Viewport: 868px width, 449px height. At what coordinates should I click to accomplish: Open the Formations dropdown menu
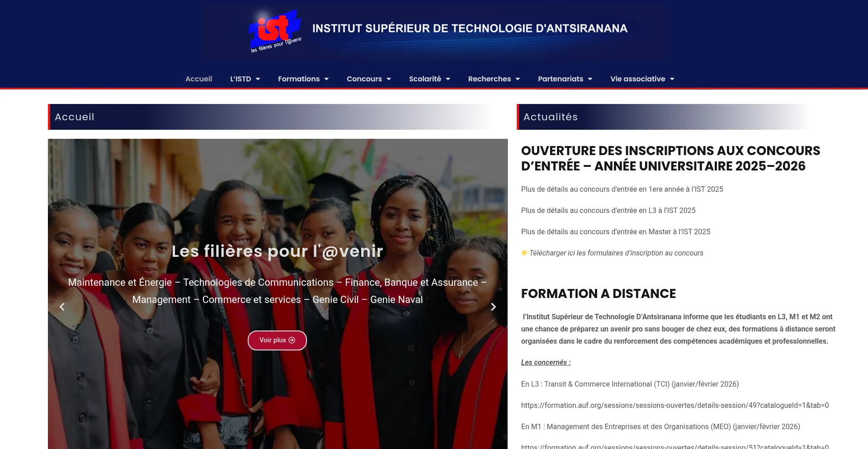click(x=303, y=79)
